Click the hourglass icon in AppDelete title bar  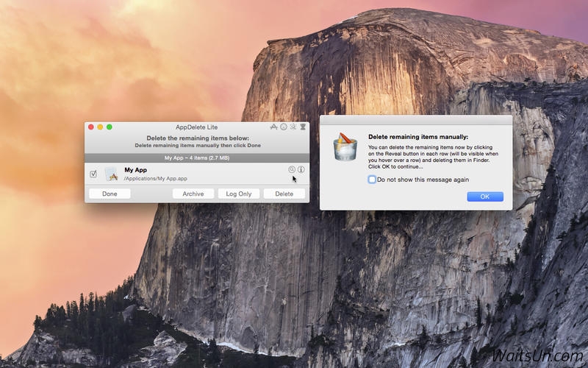coord(303,127)
